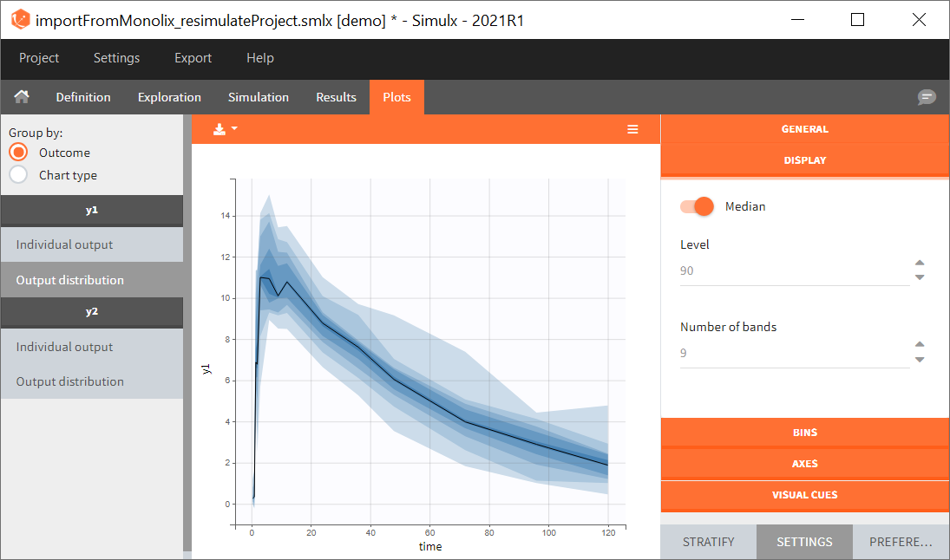Expand the VISUAL CUES section
Image resolution: width=950 pixels, height=560 pixels.
tap(805, 495)
